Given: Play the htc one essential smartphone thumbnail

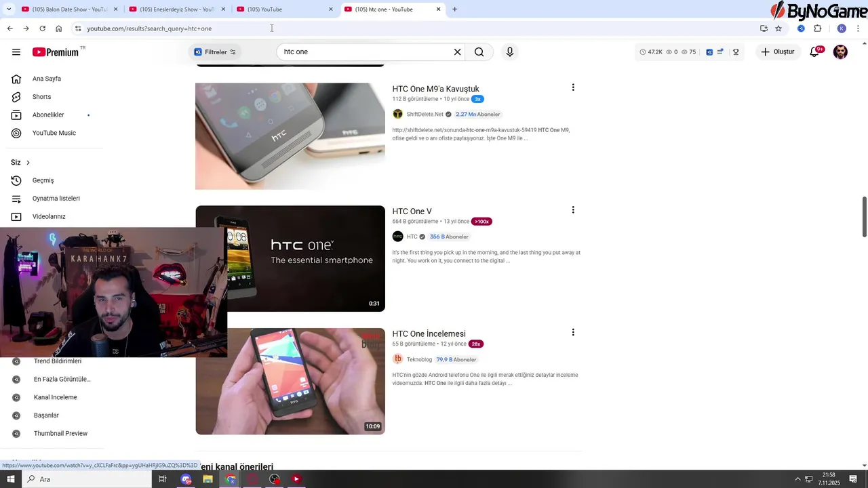Looking at the screenshot, I should click(290, 259).
